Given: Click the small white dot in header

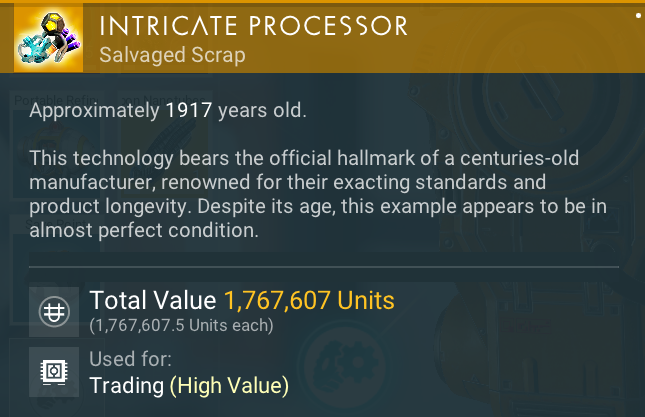Looking at the screenshot, I should 637,17.
